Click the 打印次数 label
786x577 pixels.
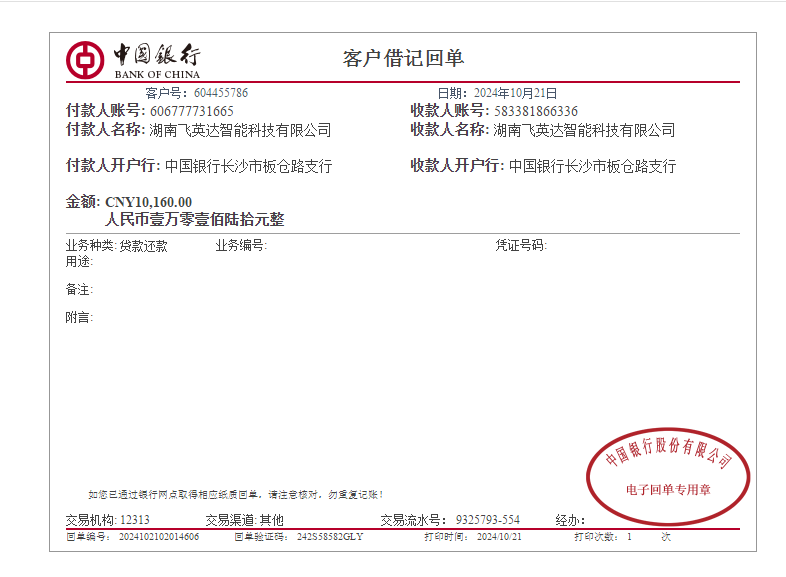pyautogui.click(x=596, y=537)
